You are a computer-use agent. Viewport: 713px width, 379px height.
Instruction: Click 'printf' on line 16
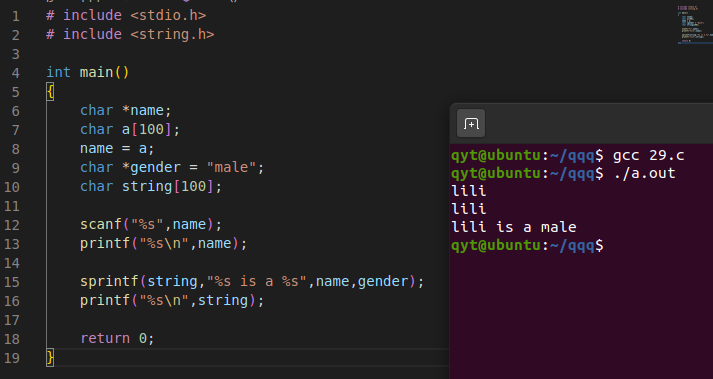click(x=105, y=300)
